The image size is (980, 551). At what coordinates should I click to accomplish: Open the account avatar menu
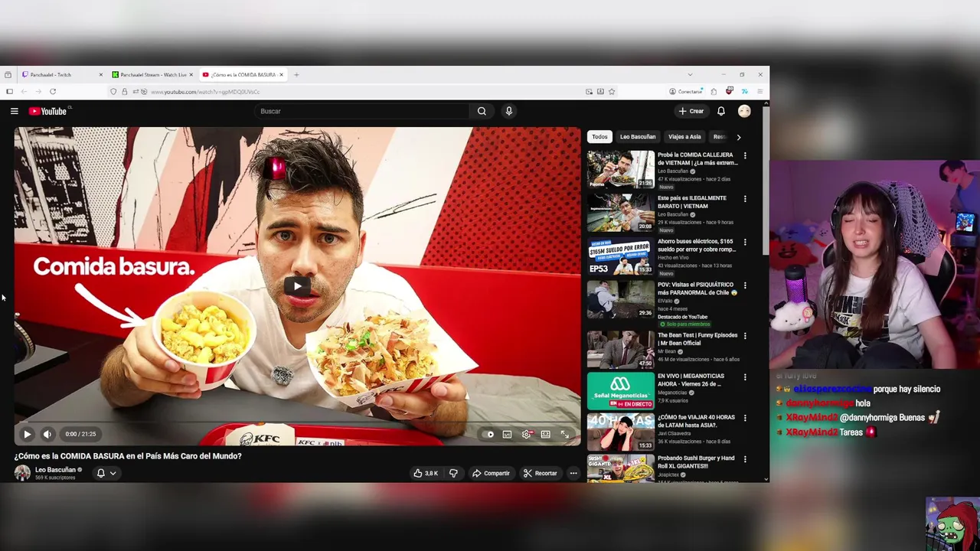pyautogui.click(x=744, y=111)
